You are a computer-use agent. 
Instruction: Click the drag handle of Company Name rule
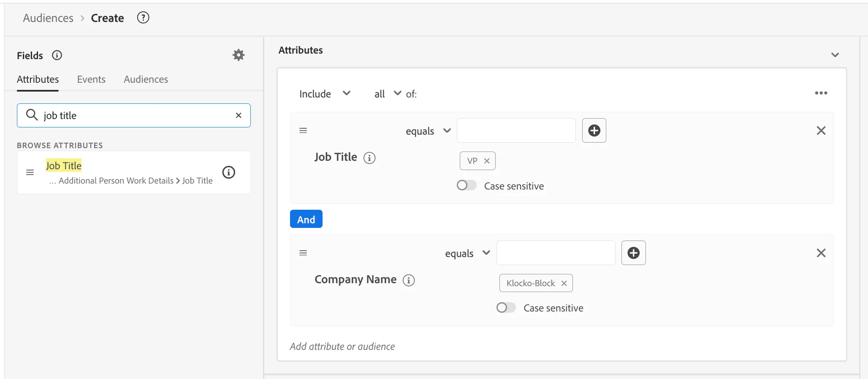tap(303, 253)
